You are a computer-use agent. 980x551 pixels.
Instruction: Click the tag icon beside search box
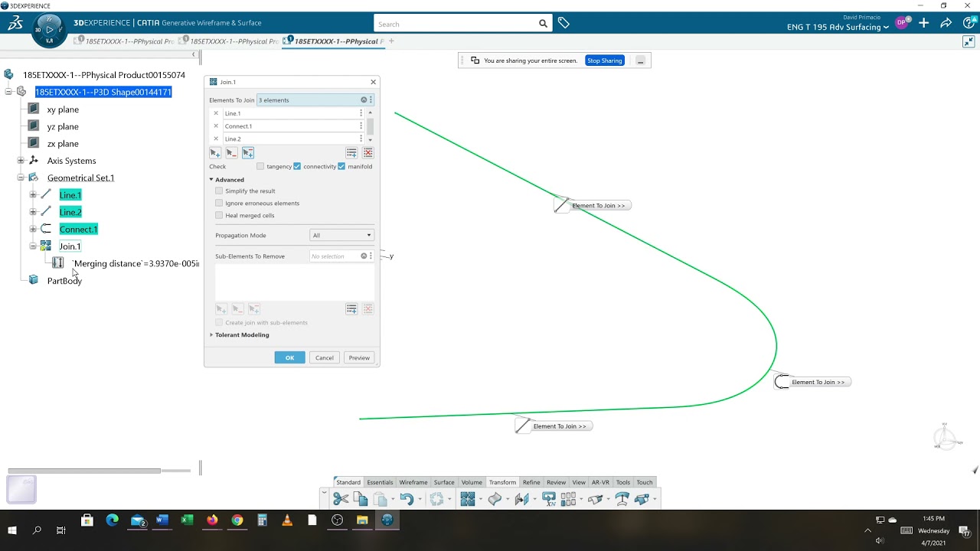point(563,24)
